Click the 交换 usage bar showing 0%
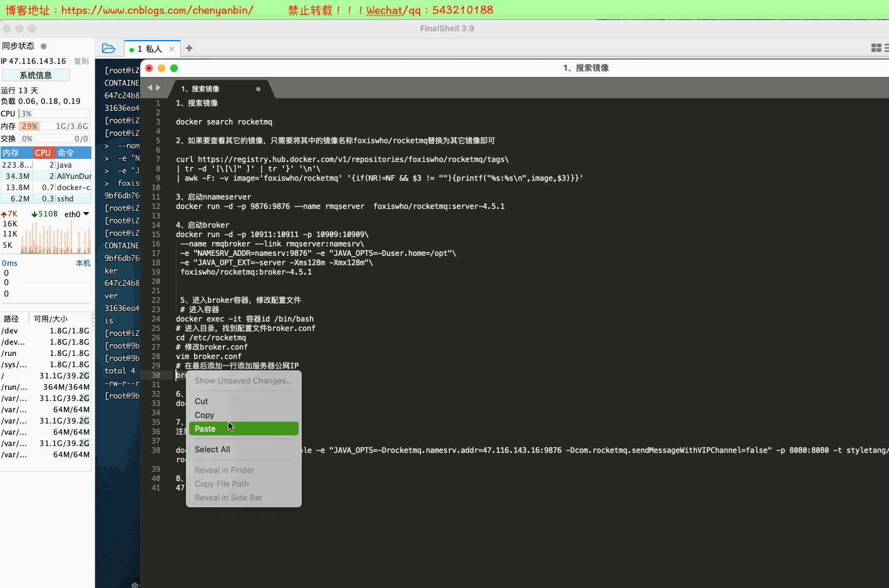889x588 pixels. click(x=54, y=139)
